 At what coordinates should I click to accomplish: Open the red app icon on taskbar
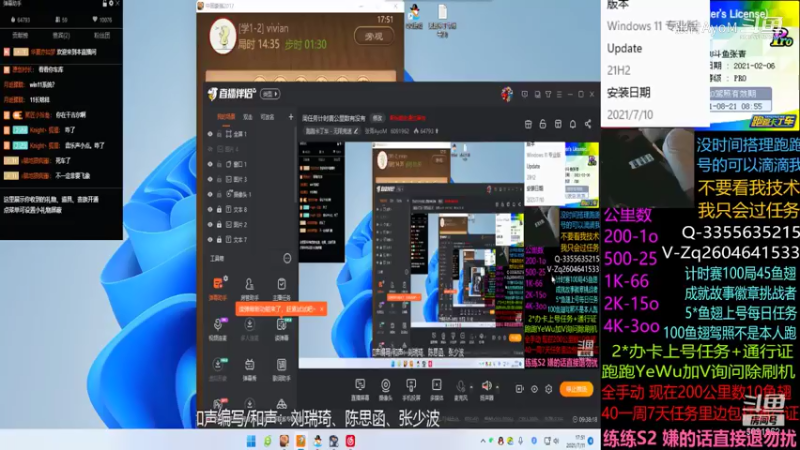point(351,441)
